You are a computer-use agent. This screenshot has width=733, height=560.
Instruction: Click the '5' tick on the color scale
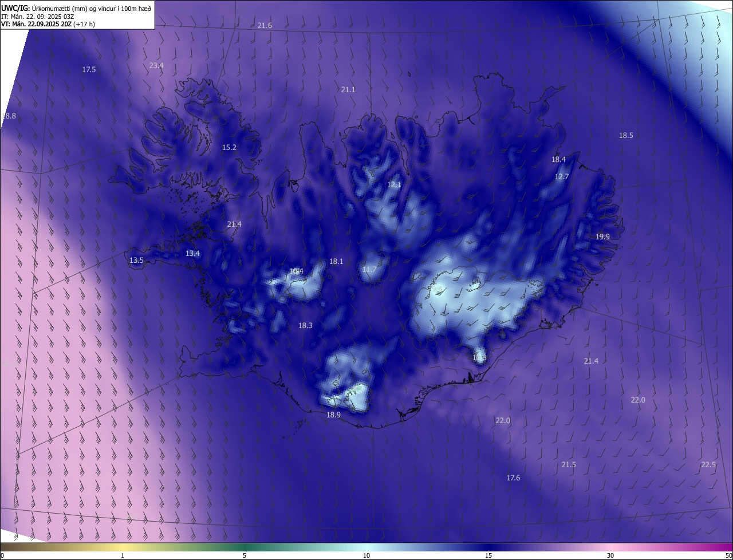point(245,556)
